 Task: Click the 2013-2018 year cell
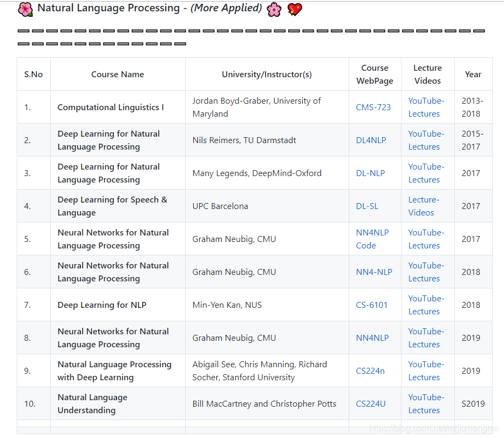click(x=473, y=107)
